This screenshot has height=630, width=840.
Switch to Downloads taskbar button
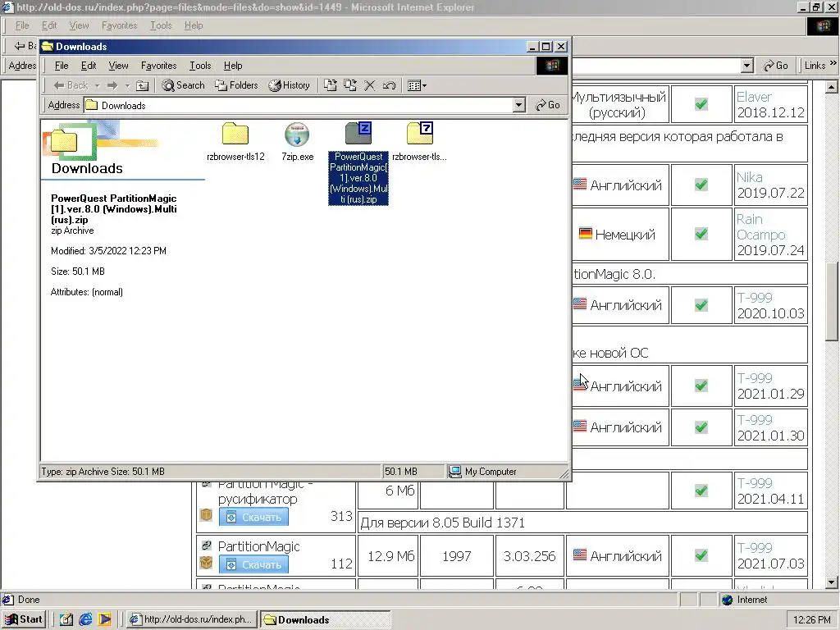[x=325, y=619]
